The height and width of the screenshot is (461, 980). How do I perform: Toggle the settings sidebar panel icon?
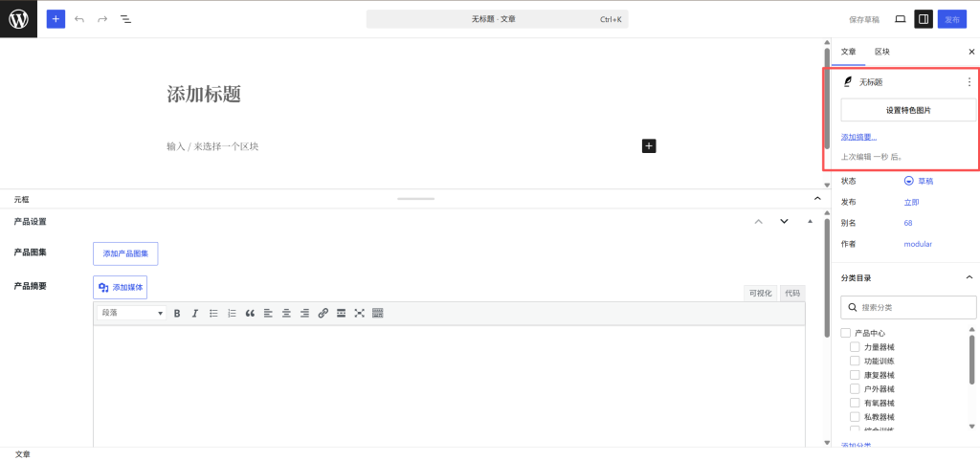(x=924, y=19)
